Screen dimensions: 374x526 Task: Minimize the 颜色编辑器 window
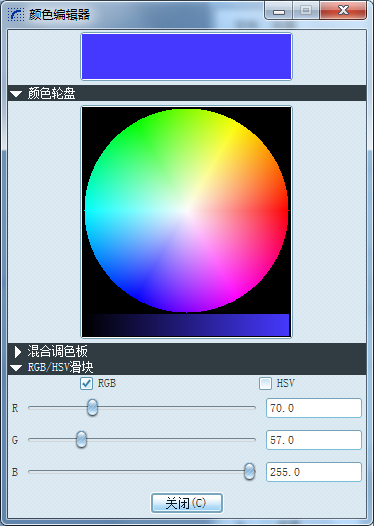pos(279,11)
